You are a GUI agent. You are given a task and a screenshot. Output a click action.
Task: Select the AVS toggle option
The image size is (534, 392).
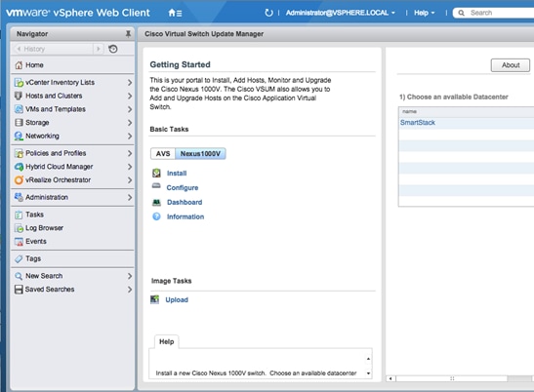coord(163,154)
